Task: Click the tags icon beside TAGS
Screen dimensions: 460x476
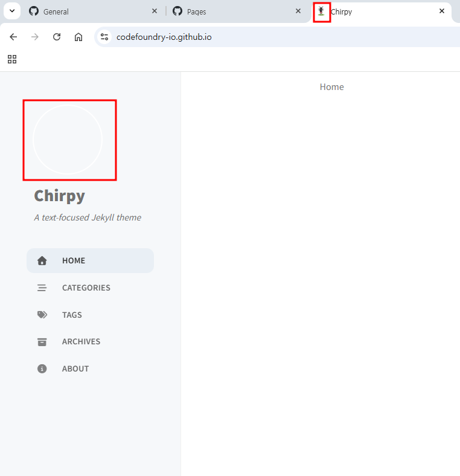Action: [x=42, y=315]
